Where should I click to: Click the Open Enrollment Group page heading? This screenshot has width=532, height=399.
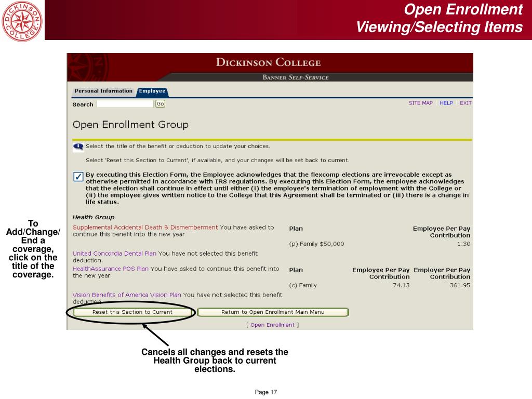[130, 125]
